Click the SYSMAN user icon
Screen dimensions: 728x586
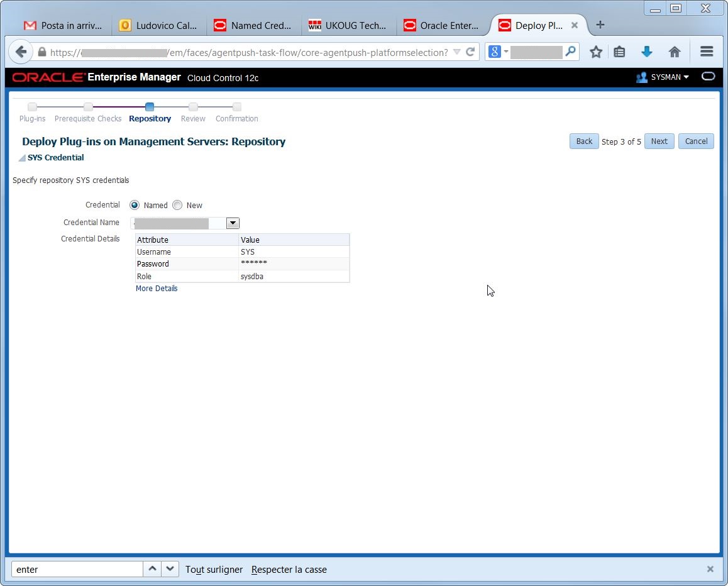point(642,77)
